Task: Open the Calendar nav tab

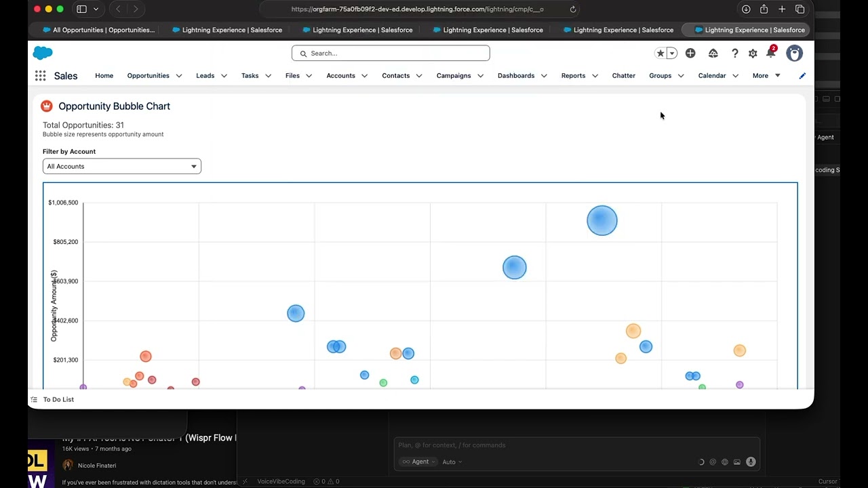Action: (712, 76)
